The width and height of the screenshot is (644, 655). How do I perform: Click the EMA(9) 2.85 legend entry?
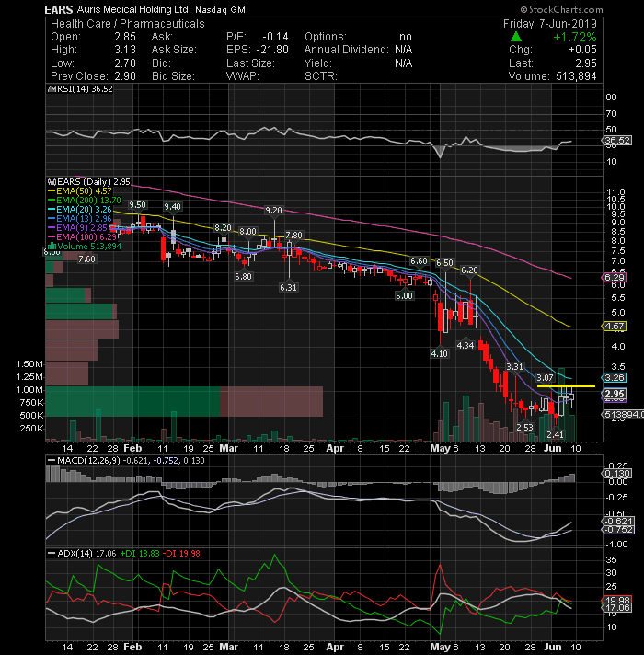click(77, 227)
